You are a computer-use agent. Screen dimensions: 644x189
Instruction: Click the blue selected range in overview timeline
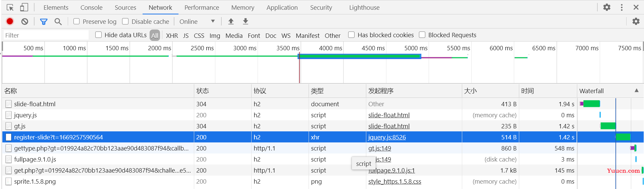coord(360,56)
